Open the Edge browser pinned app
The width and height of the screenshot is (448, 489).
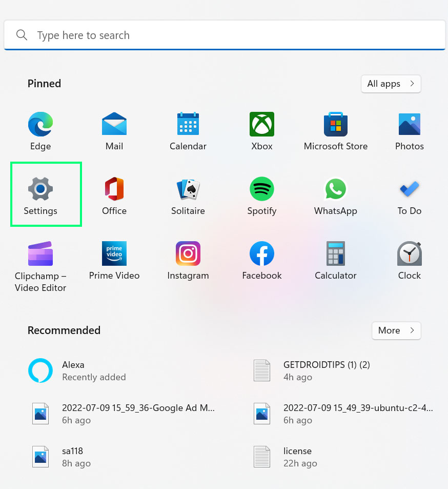40,131
